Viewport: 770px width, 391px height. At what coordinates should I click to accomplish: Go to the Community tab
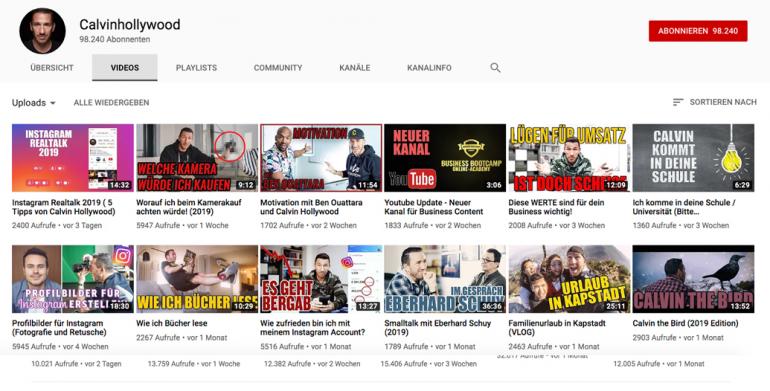pyautogui.click(x=278, y=68)
